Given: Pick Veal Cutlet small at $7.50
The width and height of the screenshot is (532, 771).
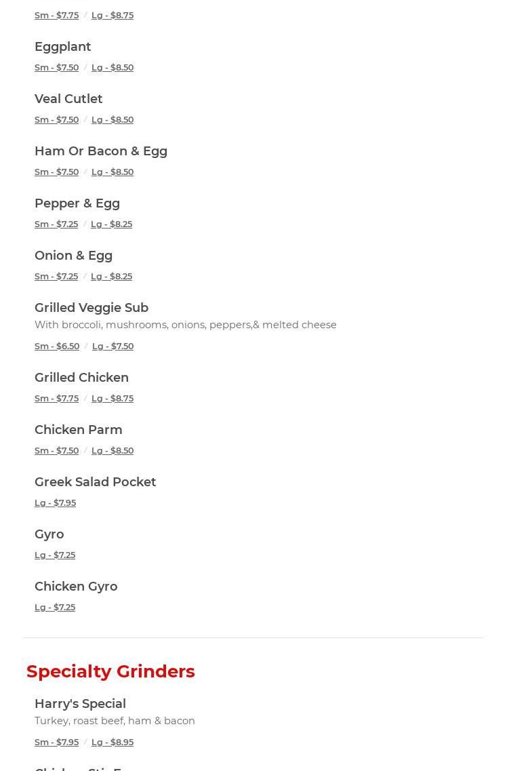Looking at the screenshot, I should click(56, 119).
